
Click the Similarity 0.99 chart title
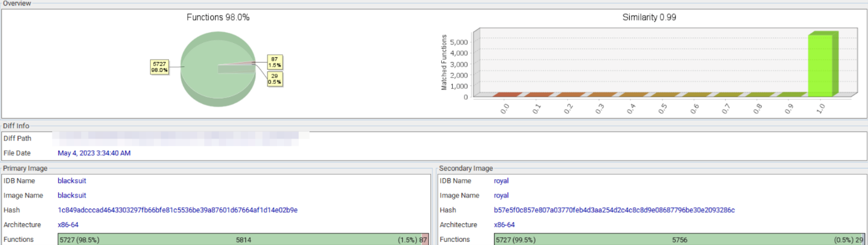pos(649,18)
